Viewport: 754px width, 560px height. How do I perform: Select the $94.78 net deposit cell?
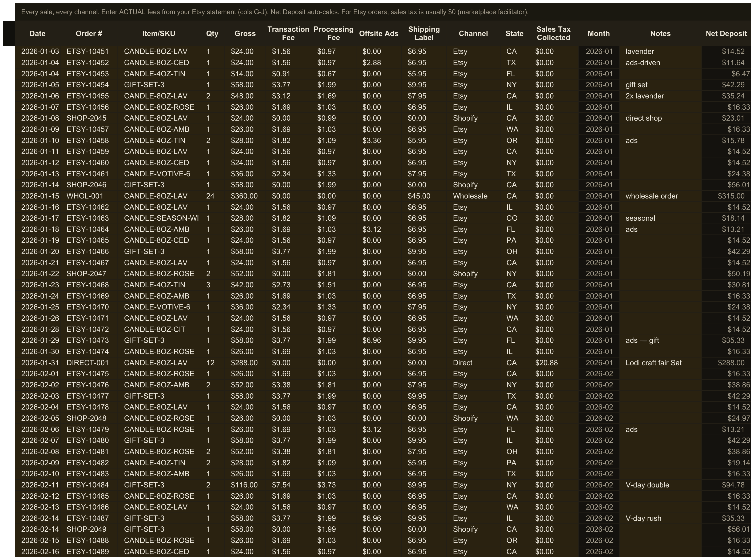726,485
